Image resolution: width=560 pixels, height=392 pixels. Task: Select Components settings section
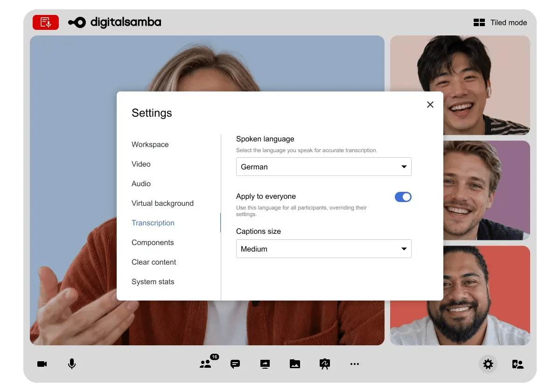153,243
